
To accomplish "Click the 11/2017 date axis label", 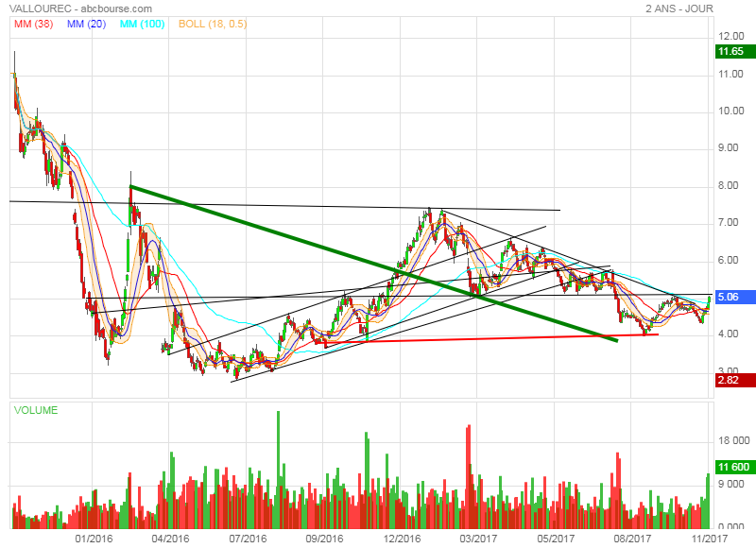I will [708, 539].
